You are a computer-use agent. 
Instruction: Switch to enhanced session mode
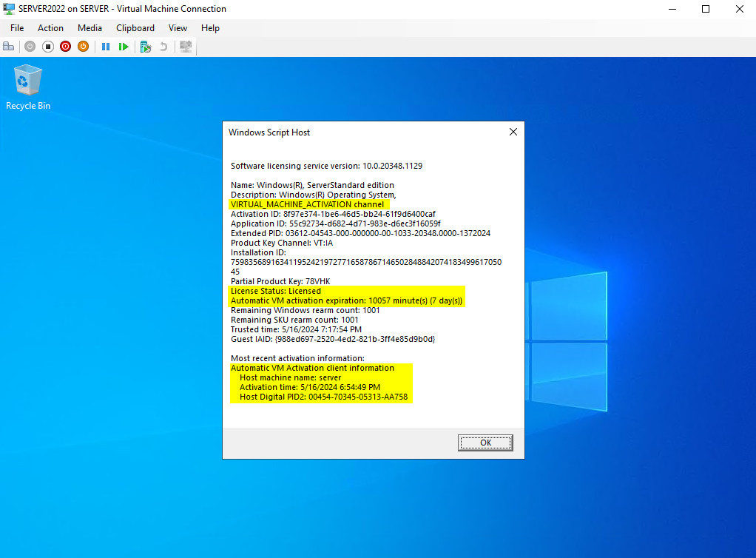(186, 47)
